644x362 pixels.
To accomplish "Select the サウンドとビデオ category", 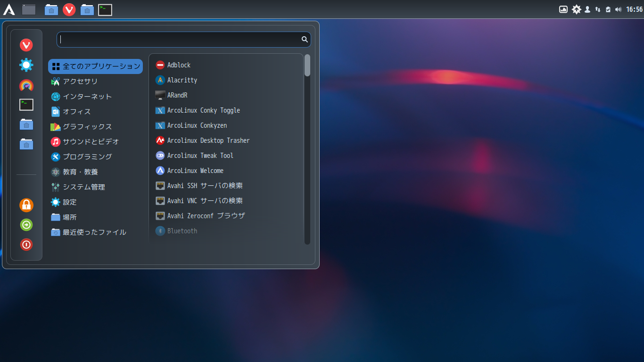I will coord(95,141).
